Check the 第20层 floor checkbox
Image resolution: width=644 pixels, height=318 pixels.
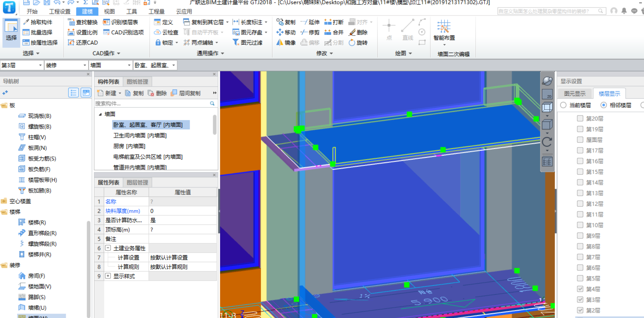580,118
